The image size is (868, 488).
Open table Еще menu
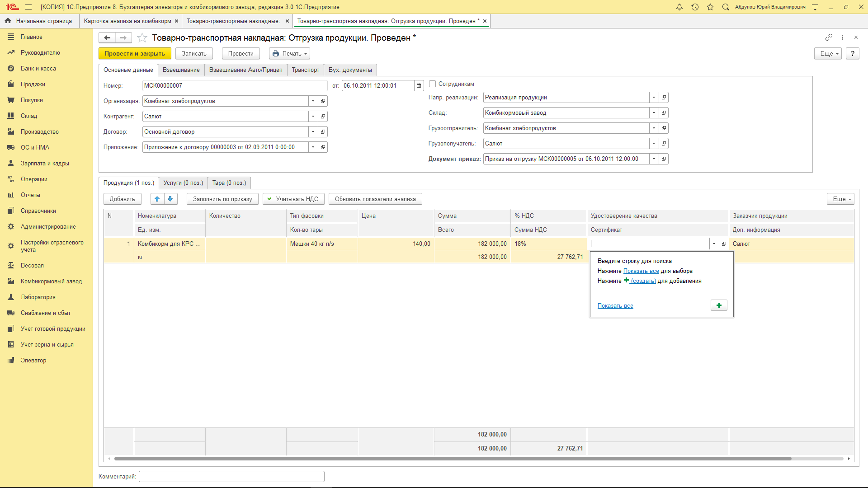(x=840, y=199)
